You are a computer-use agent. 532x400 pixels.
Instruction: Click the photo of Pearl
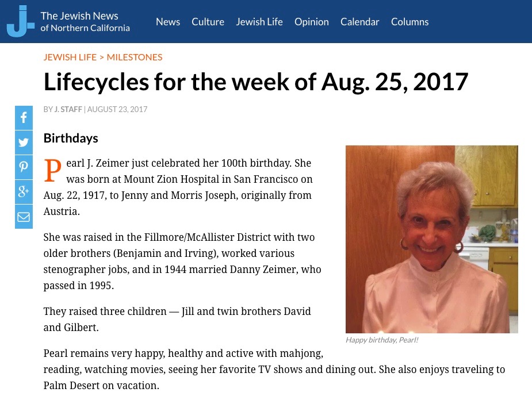click(431, 239)
